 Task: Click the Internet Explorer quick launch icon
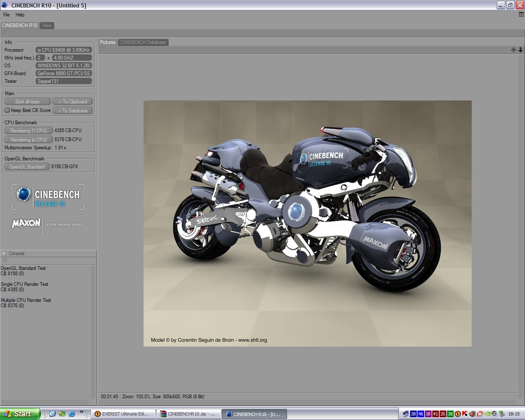click(71, 414)
